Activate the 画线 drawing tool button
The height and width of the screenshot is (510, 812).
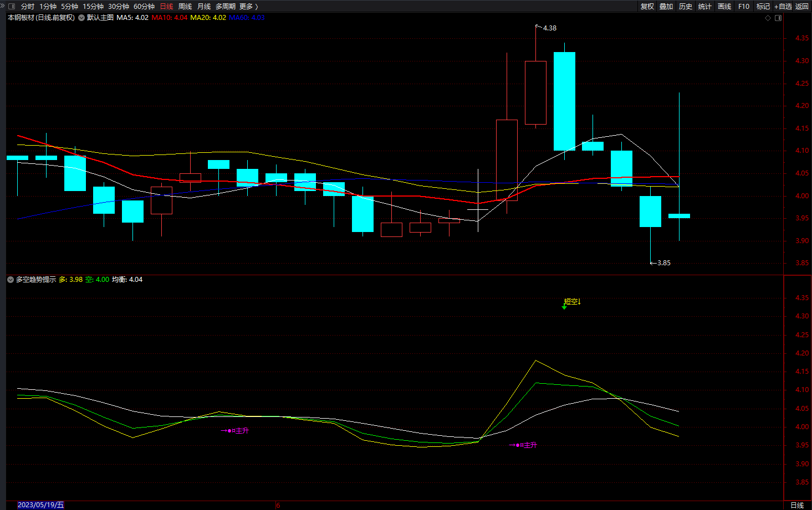point(724,7)
